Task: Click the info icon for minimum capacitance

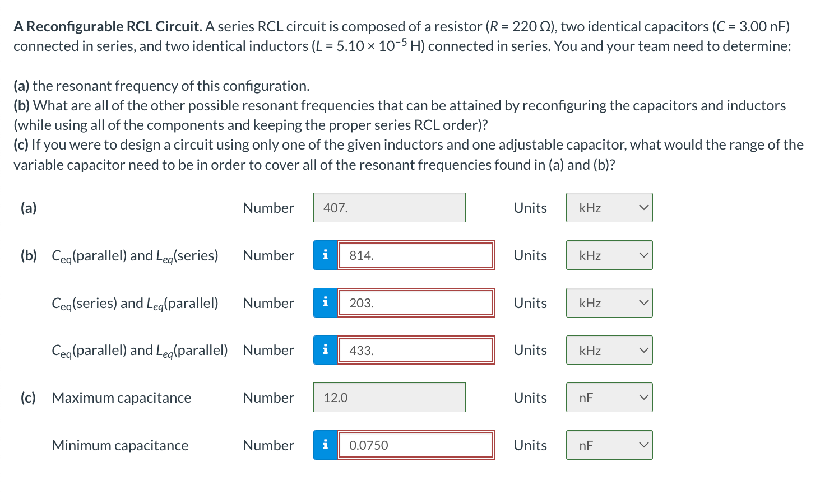Action: tap(325, 445)
